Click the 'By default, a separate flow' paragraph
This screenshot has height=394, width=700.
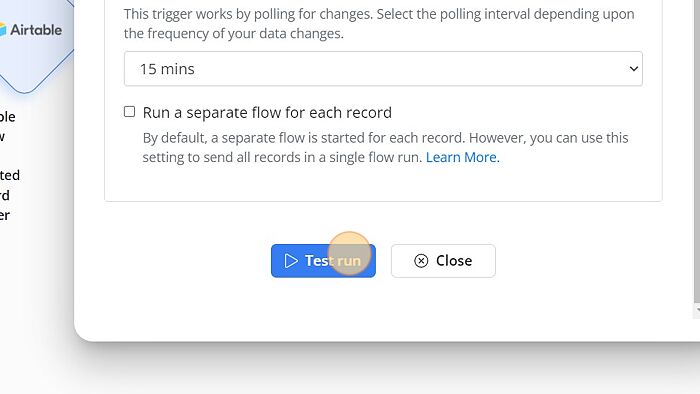point(385,147)
